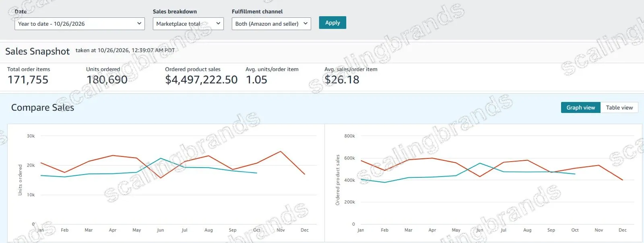Click Sep label on sales chart
The height and width of the screenshot is (243, 644).
[x=551, y=230]
